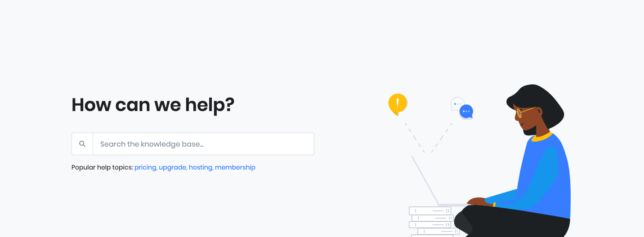
Task: Click the dashed line below chat bubbles
Action: (x=442, y=137)
